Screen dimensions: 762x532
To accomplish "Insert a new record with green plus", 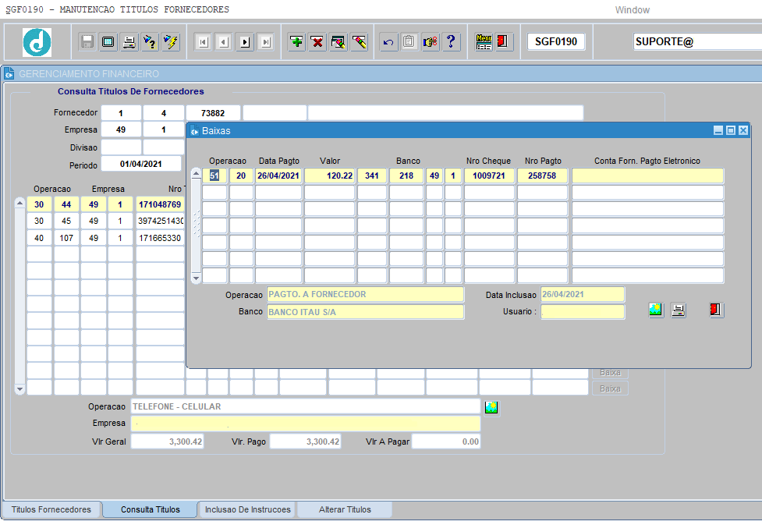I will (296, 42).
